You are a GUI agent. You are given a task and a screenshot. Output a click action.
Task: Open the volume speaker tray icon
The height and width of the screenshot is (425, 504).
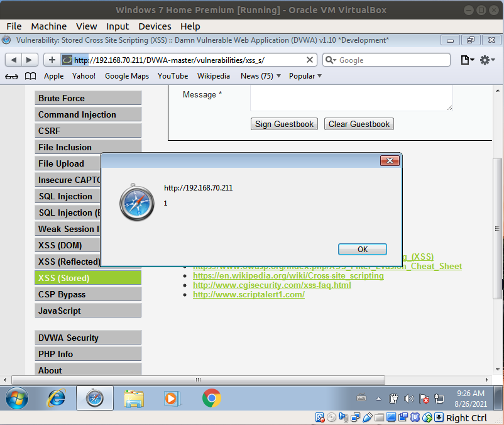(408, 399)
